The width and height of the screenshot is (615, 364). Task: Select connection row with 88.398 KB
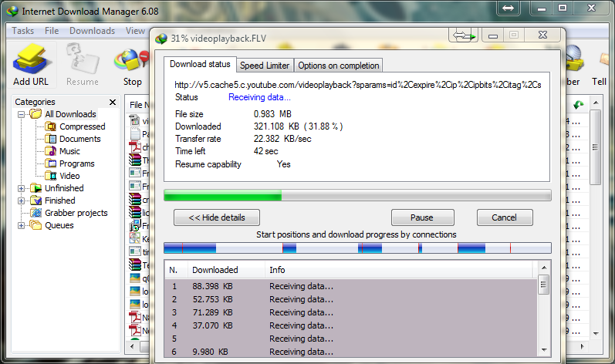[x=350, y=286]
